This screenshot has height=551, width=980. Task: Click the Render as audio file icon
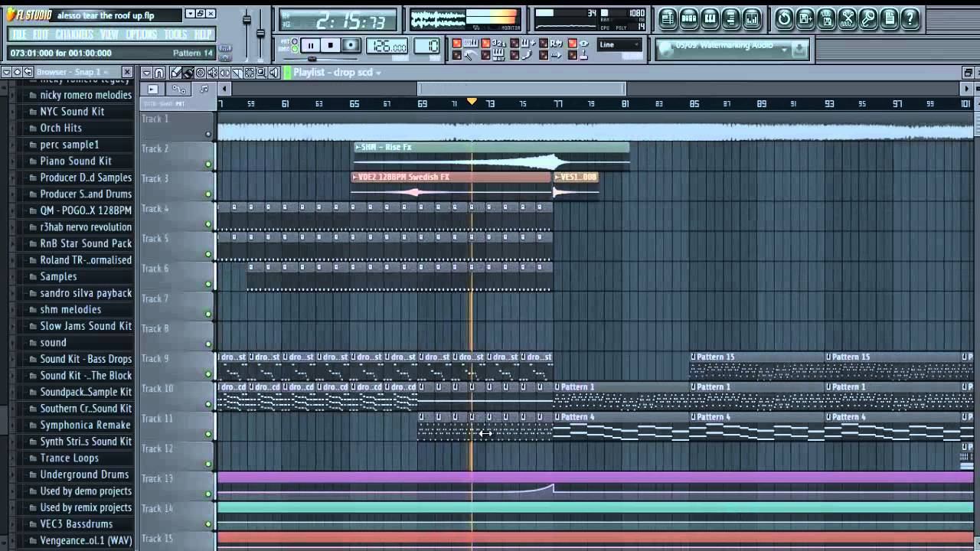coord(826,19)
